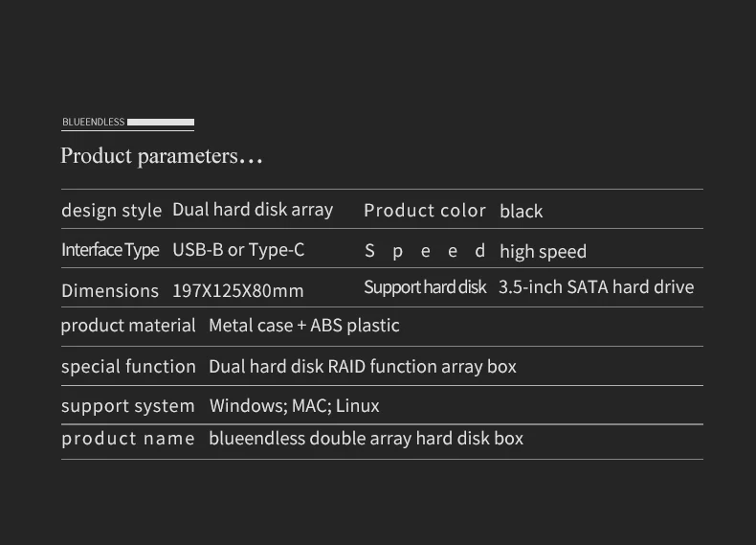The height and width of the screenshot is (545, 756).
Task: Select the 'Interface Type' label
Action: pyautogui.click(x=110, y=250)
